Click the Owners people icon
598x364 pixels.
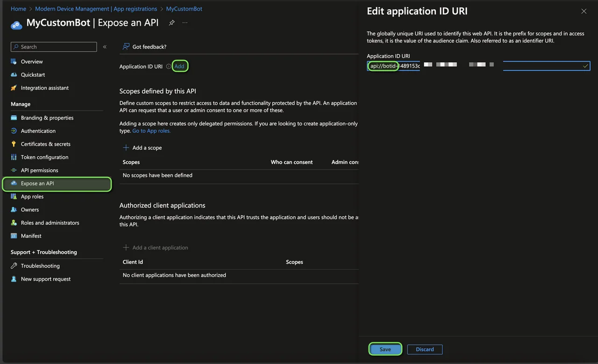pos(14,210)
